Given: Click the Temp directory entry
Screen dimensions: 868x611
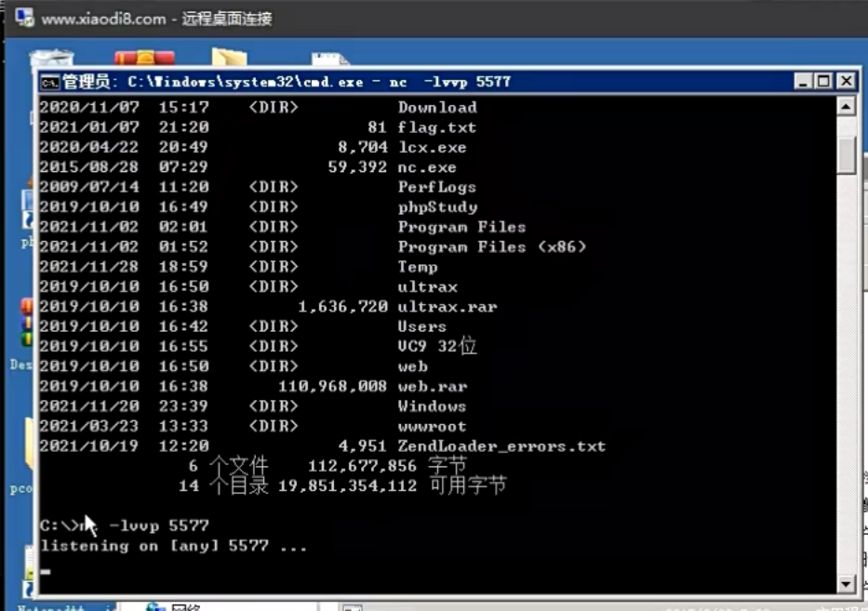Looking at the screenshot, I should (418, 267).
